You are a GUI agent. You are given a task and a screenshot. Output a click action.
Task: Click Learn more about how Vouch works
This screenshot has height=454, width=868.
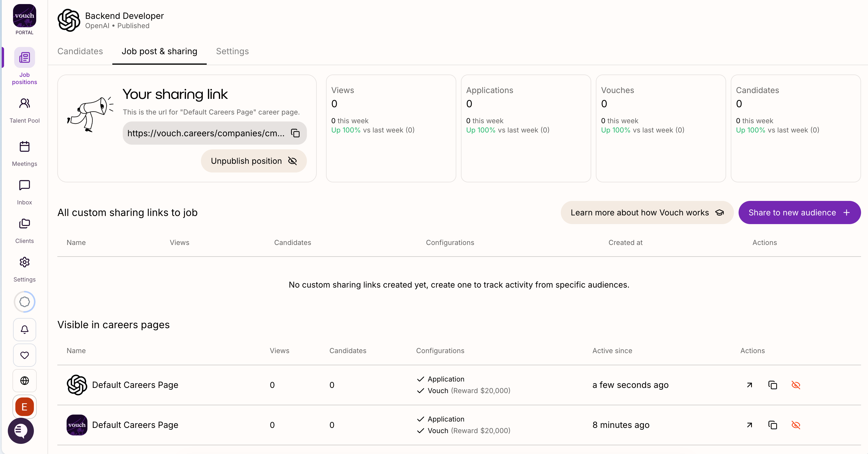tap(647, 213)
